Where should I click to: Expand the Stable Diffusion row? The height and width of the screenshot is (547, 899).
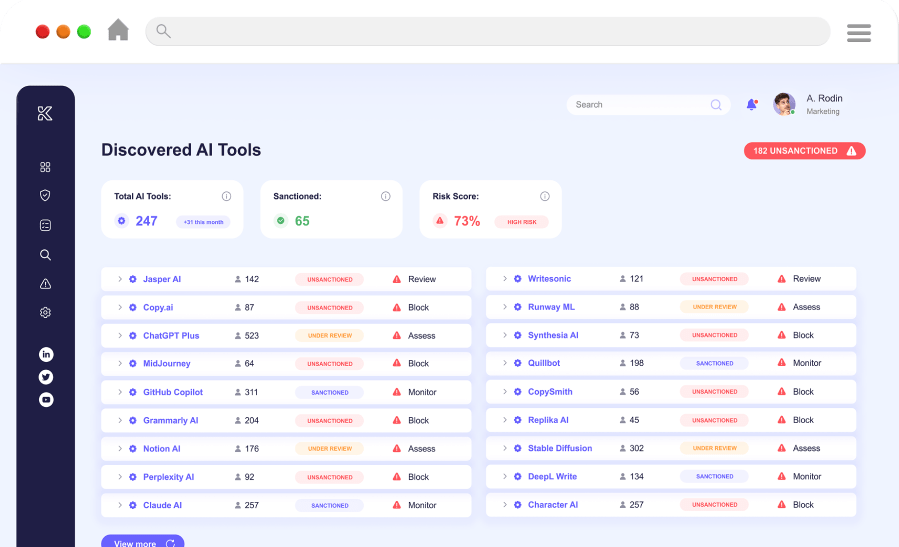coord(504,448)
